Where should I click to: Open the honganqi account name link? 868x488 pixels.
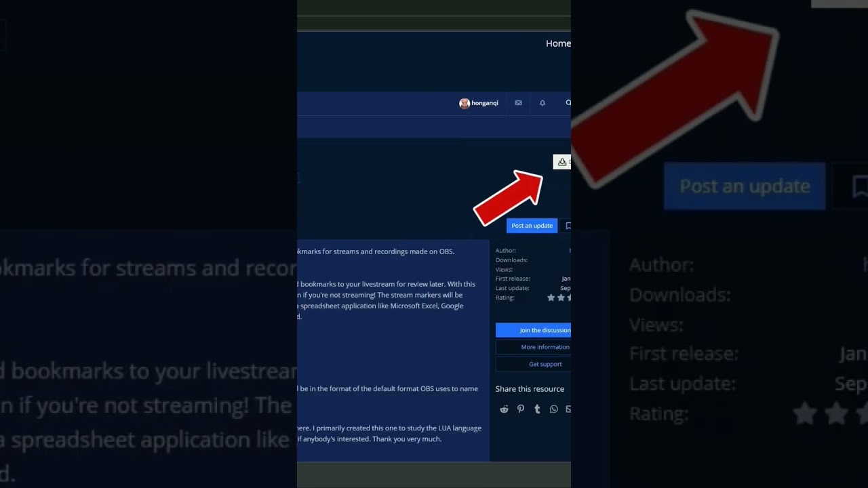coord(485,103)
